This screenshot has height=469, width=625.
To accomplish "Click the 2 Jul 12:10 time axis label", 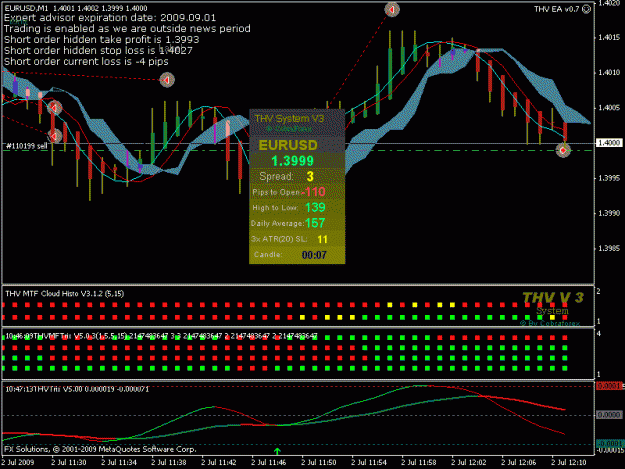I will coord(569,463).
